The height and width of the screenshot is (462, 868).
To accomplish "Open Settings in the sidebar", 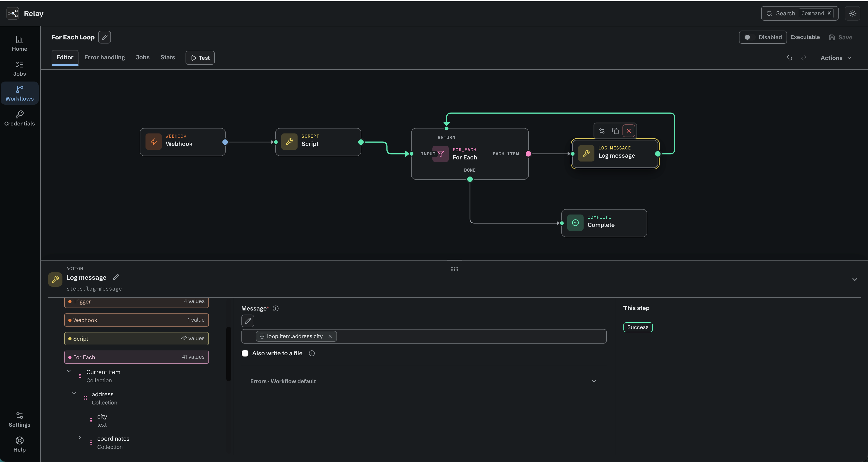I will (19, 419).
